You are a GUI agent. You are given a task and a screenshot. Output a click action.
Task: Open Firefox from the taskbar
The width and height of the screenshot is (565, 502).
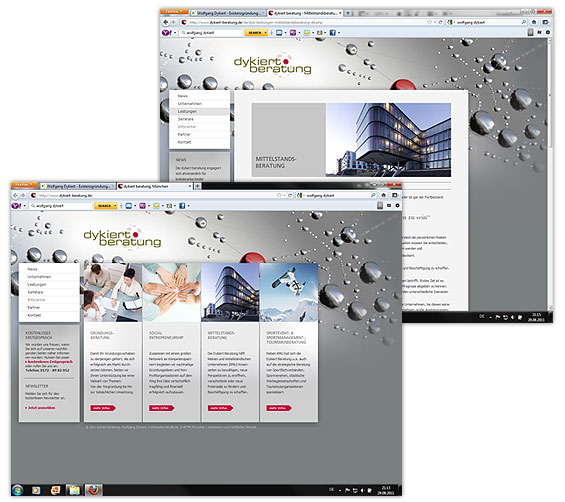[93, 490]
